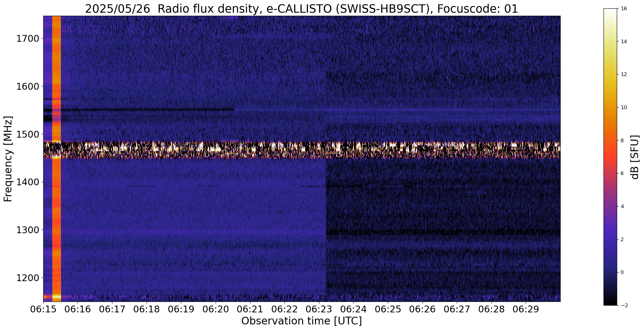
Task: Click the colorbar tick label 4
Action: point(622,207)
